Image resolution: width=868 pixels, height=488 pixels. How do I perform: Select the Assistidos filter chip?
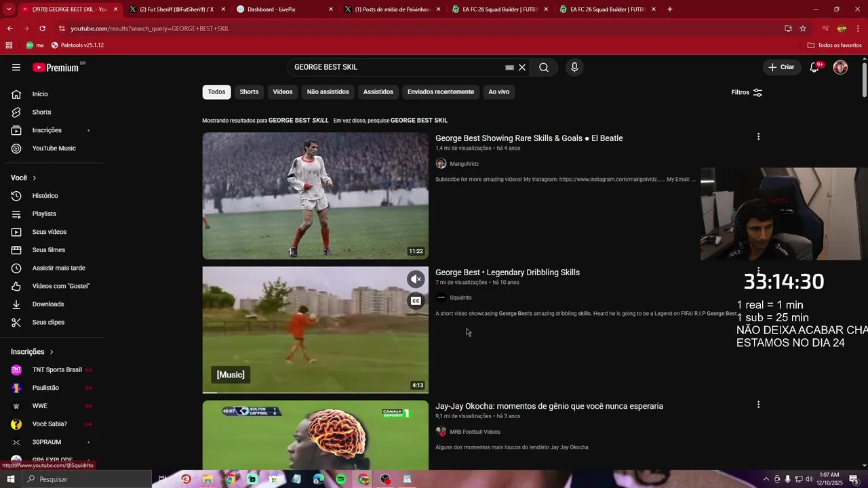coord(378,92)
